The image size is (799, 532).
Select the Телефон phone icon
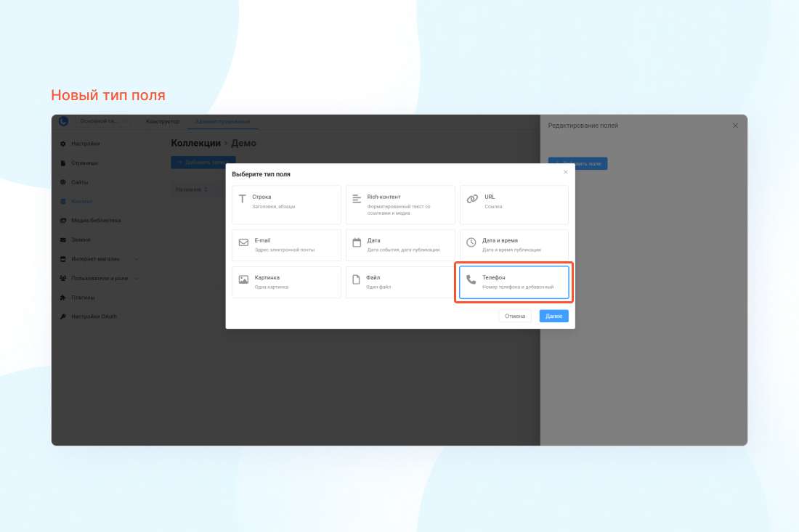point(471,279)
